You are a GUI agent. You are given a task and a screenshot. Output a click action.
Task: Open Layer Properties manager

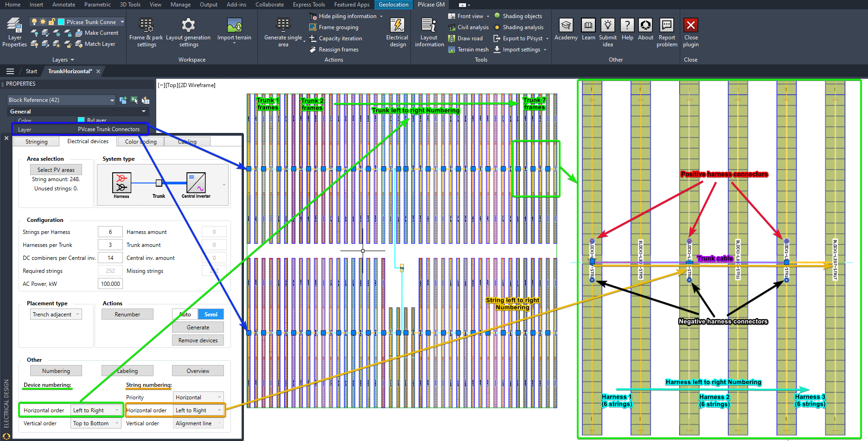[14, 32]
